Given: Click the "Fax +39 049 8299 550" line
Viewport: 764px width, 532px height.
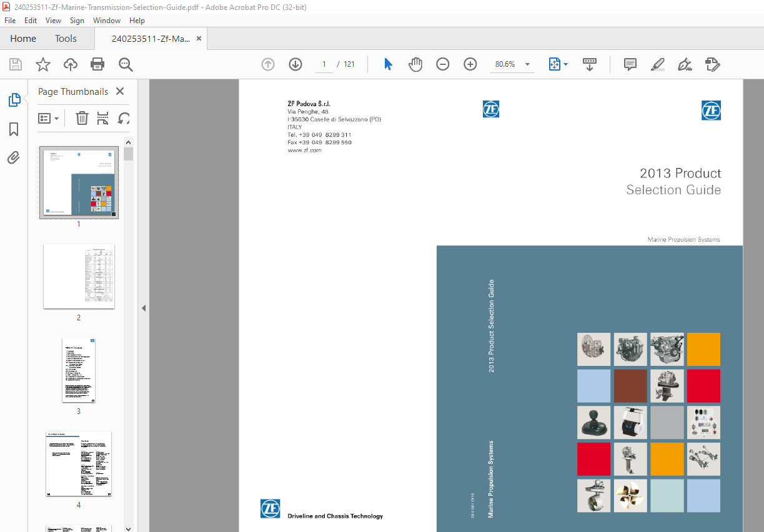Looking at the screenshot, I should 319,142.
